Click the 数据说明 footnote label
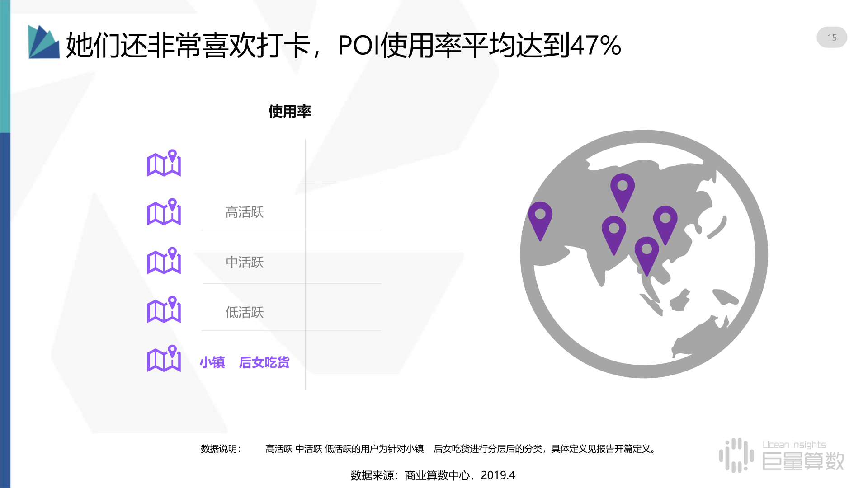The width and height of the screenshot is (868, 488). click(x=221, y=449)
